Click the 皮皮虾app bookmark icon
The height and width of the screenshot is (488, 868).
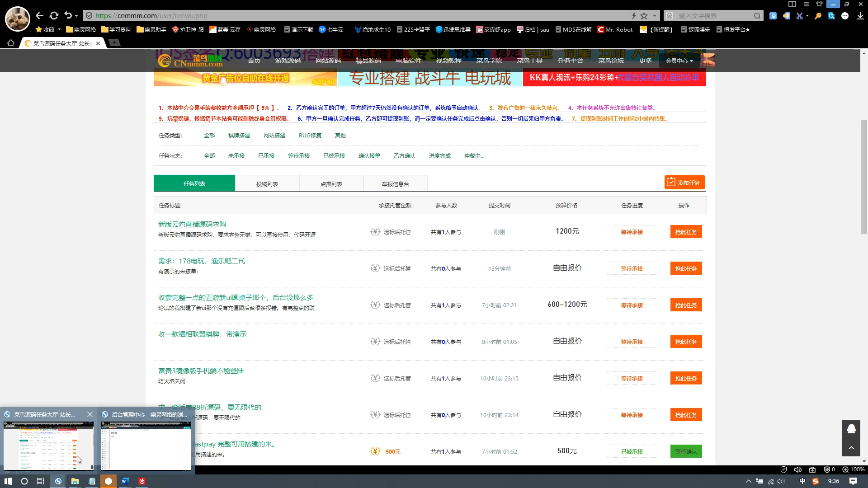pos(481,29)
